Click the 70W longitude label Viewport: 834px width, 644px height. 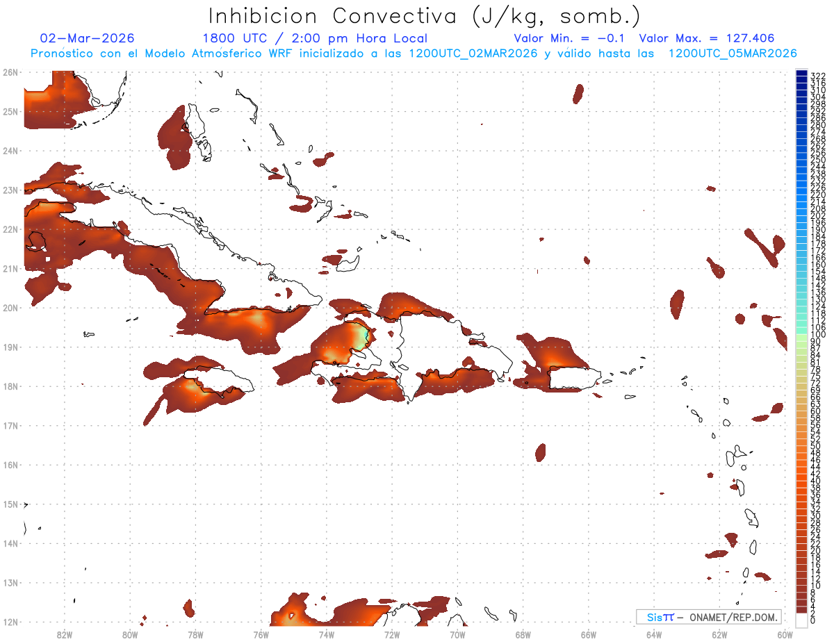[457, 634]
